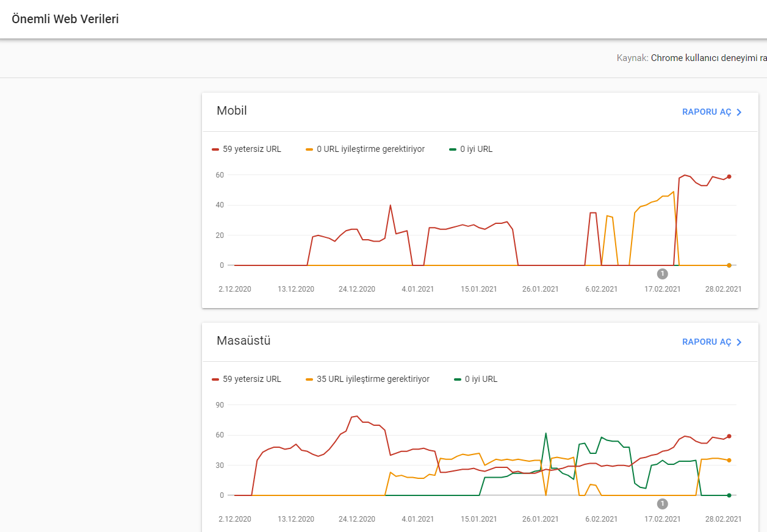This screenshot has width=767, height=532.
Task: Click the annotation marker 1 on Masaüstü chart
Action: [x=662, y=504]
